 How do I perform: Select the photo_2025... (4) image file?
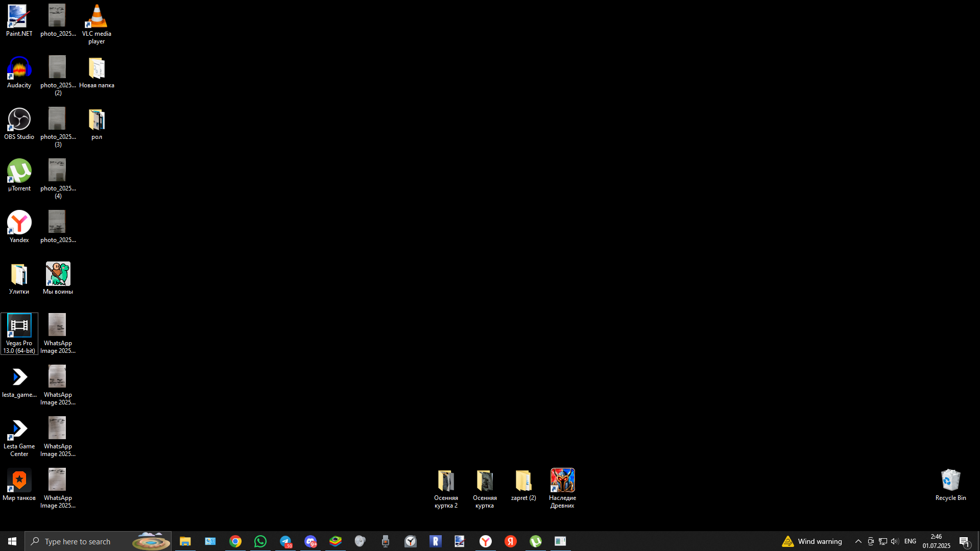click(x=58, y=179)
